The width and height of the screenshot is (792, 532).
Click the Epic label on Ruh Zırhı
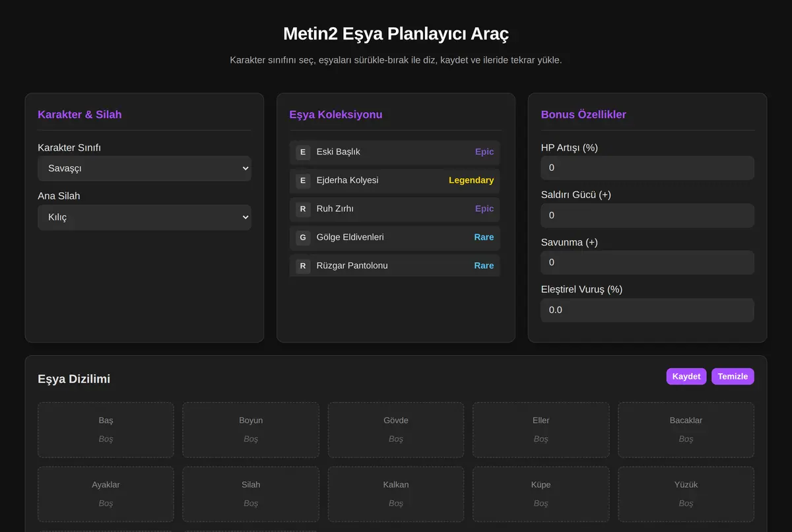point(484,209)
